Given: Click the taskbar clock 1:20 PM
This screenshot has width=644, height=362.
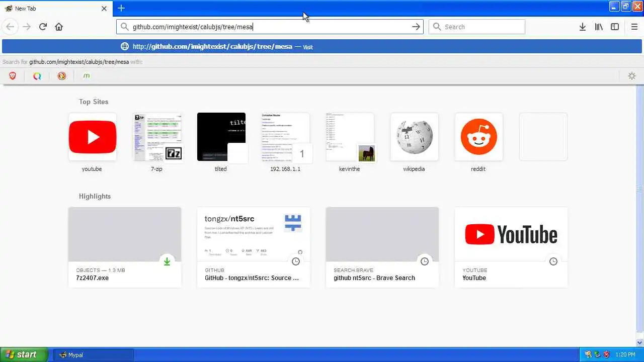Looking at the screenshot, I should (x=625, y=355).
